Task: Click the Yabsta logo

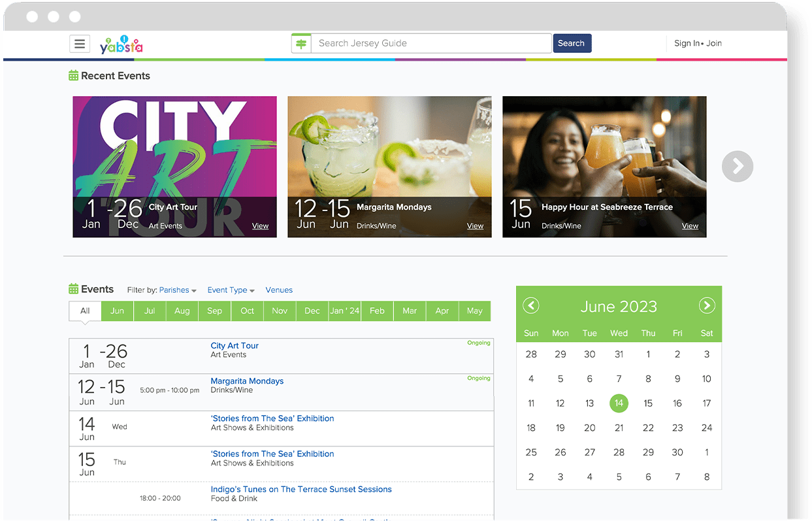Action: pos(121,44)
